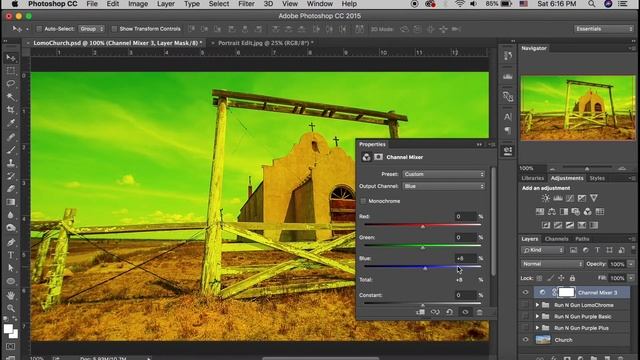Switch to Portrait Edit.jpg document tab
The image size is (640, 360).
click(265, 43)
